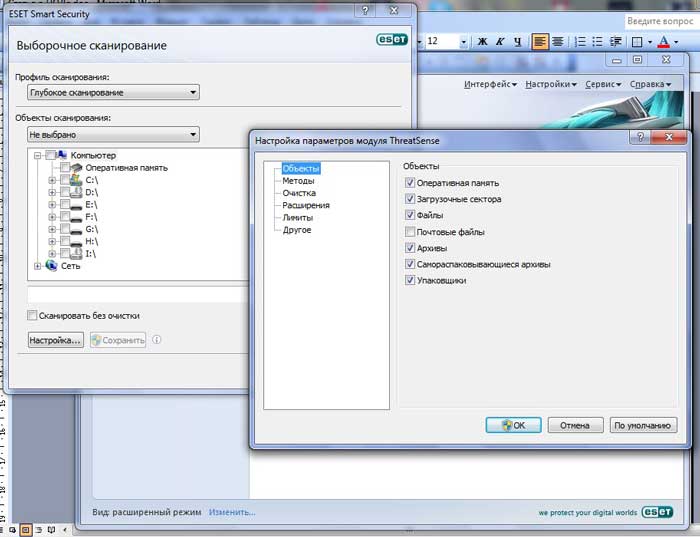Toggle bold (Ж) in Word toolbar

pyautogui.click(x=483, y=42)
